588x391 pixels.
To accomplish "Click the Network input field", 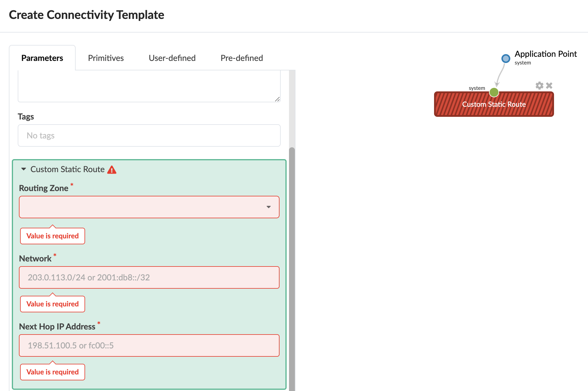I will coord(149,277).
